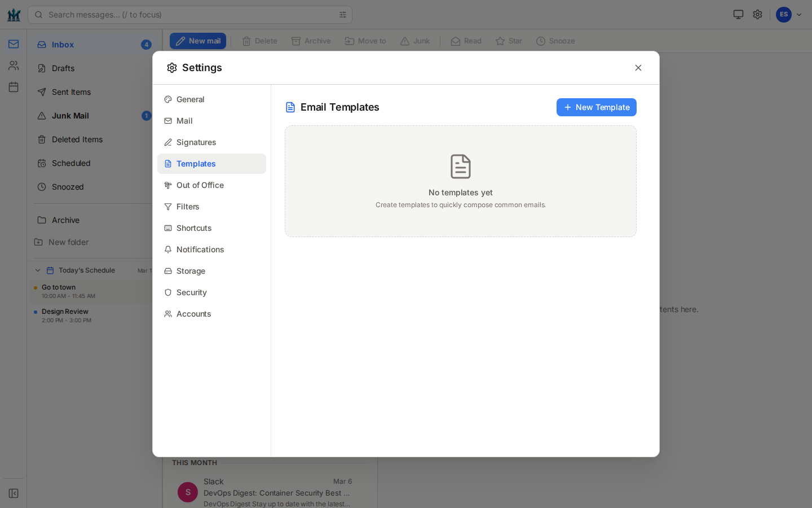Open search filters via the sliders icon

pos(343,15)
